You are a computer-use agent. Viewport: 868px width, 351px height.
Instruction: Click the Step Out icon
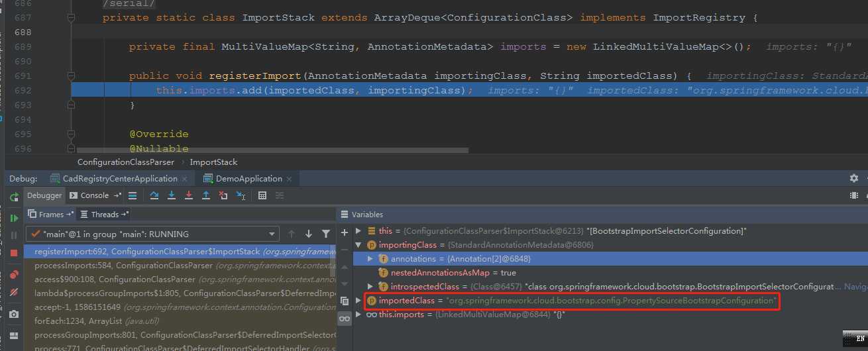coord(206,195)
